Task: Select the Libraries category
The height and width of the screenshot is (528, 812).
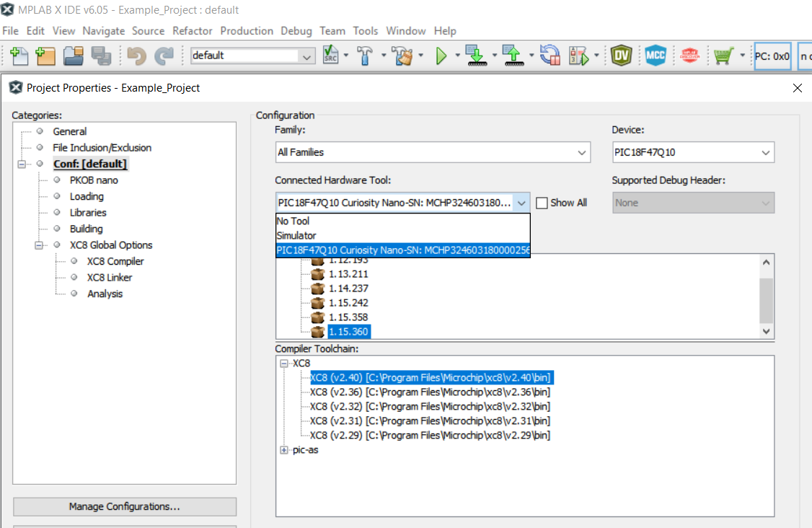Action: [88, 213]
